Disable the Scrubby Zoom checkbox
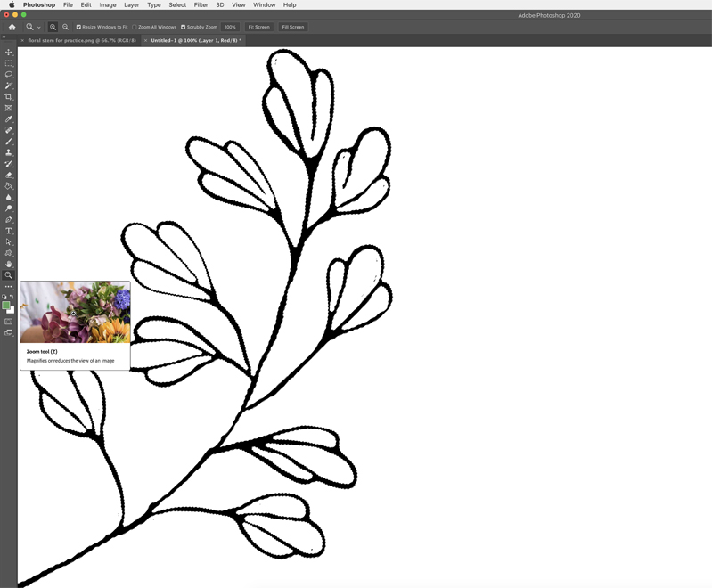The image size is (712, 588). 184,27
